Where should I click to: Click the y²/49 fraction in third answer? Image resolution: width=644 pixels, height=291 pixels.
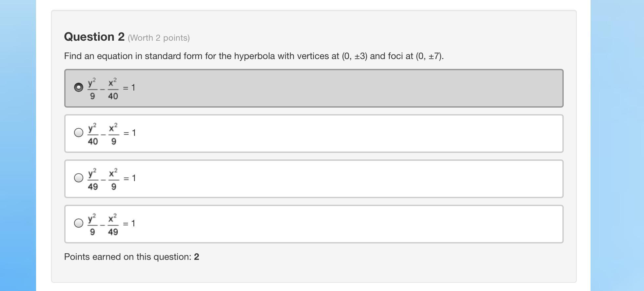click(93, 179)
